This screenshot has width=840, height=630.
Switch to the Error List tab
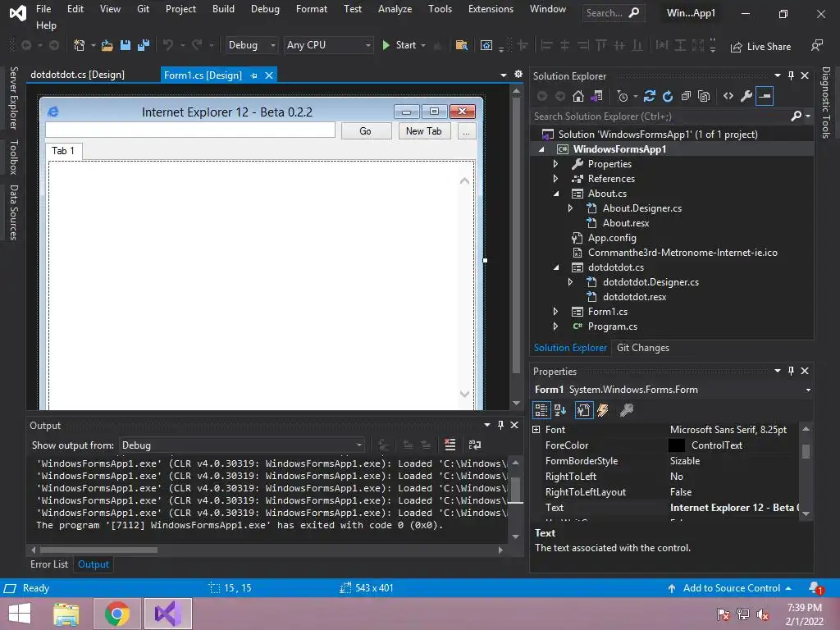(49, 564)
